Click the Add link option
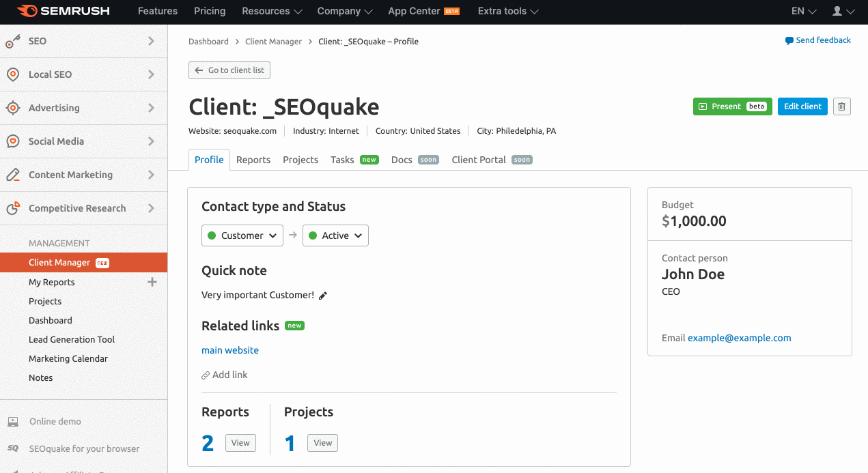The width and height of the screenshot is (868, 473). pos(225,375)
